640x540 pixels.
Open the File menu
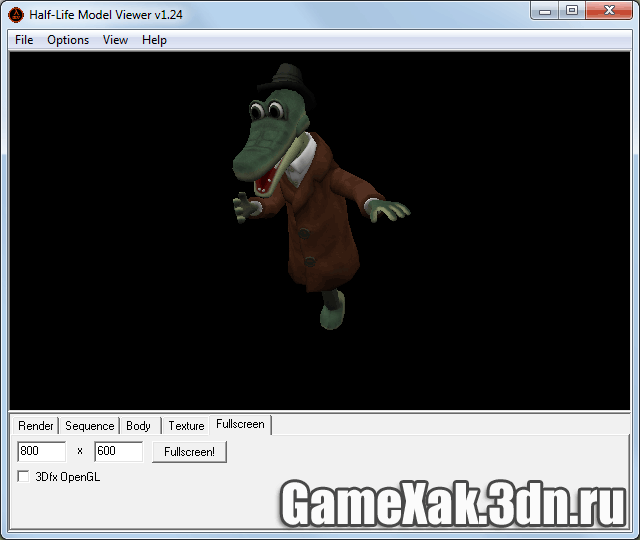click(24, 40)
